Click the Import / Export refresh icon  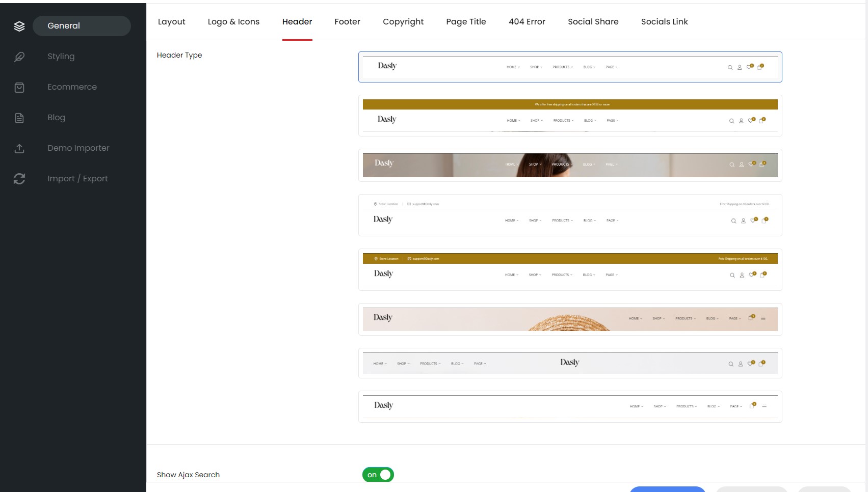(x=19, y=179)
